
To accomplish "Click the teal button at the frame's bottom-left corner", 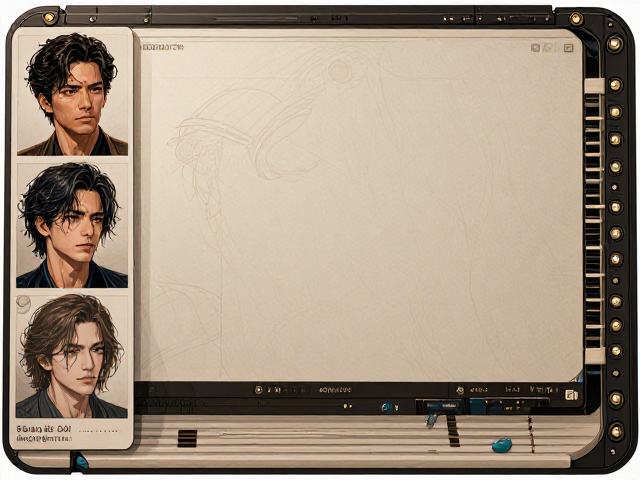I will click(82, 462).
